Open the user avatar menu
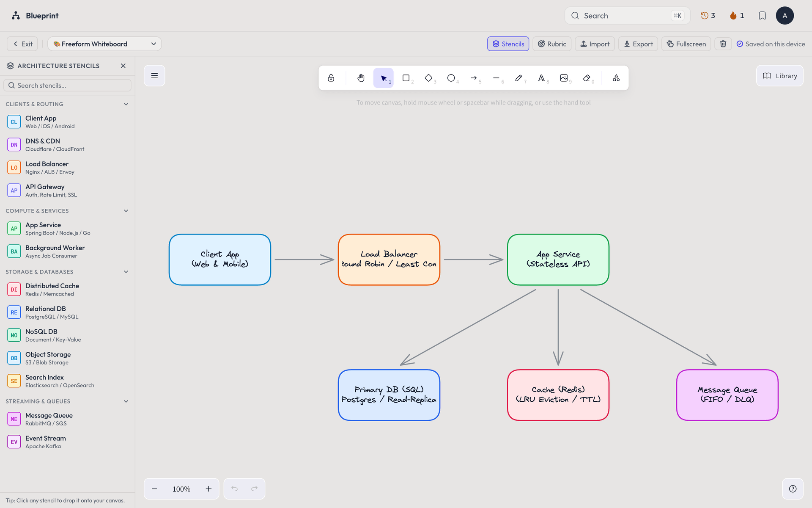The height and width of the screenshot is (508, 812). [x=785, y=16]
